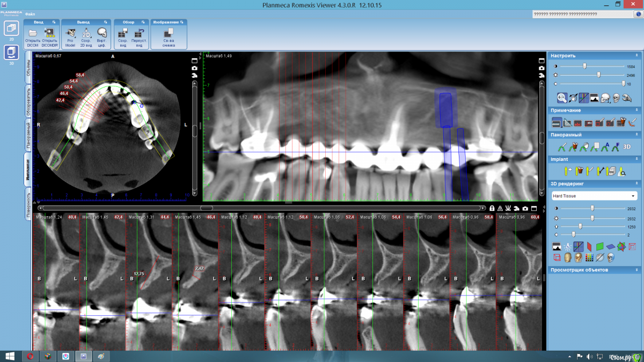Toggle crosshair lines button in Настроить
644x362 pixels.
583,98
